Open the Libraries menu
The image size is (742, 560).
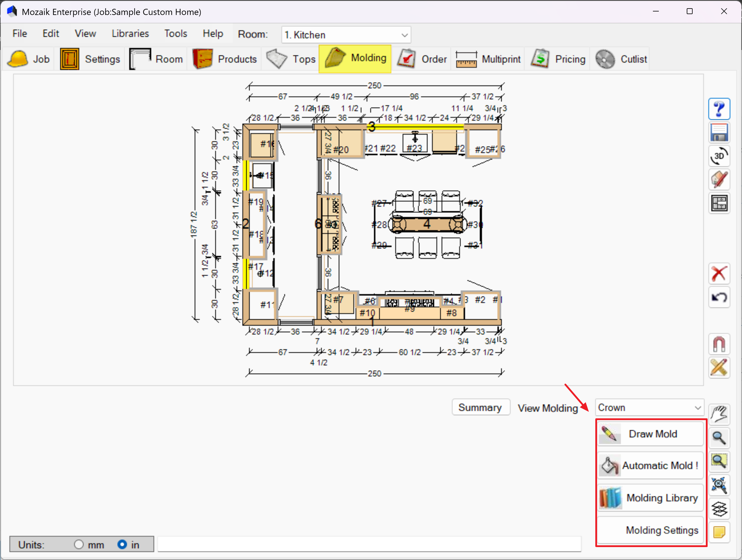point(130,34)
